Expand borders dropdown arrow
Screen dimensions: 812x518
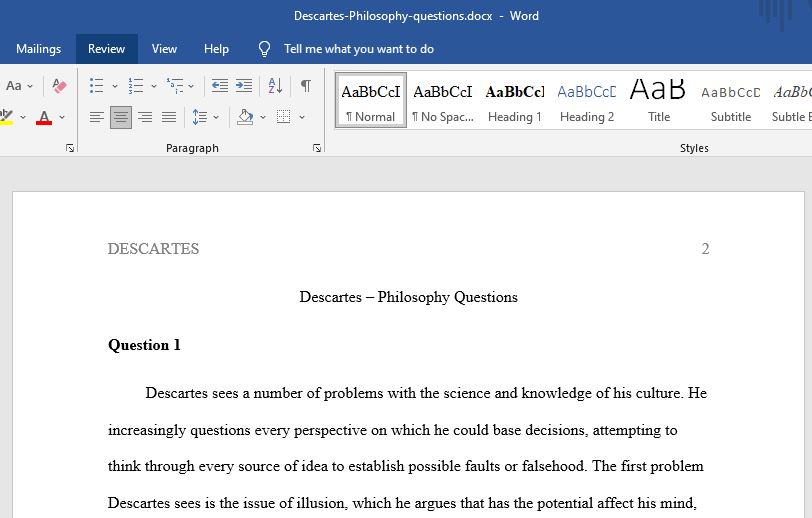coord(302,118)
